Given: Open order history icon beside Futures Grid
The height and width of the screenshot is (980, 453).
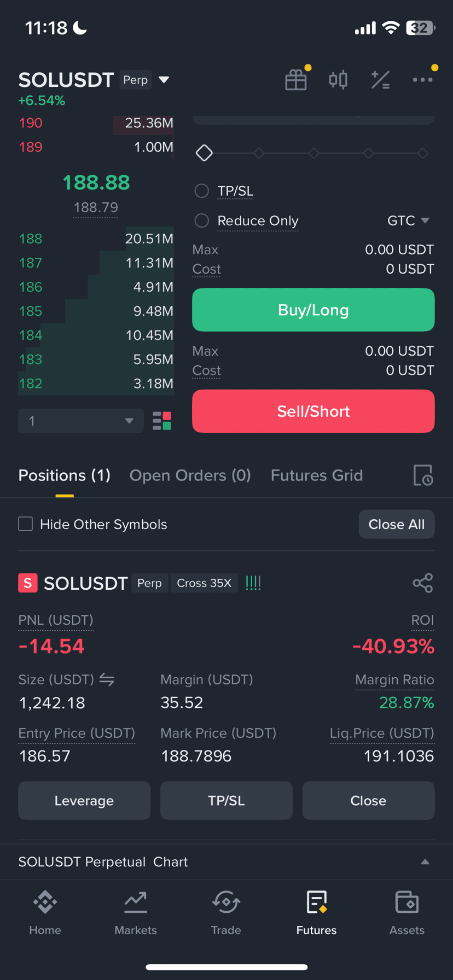Looking at the screenshot, I should click(423, 476).
